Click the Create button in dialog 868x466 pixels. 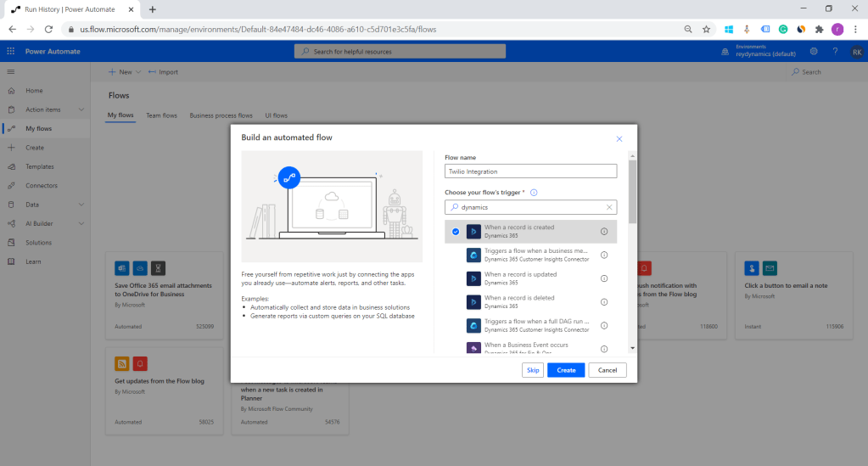click(x=566, y=370)
